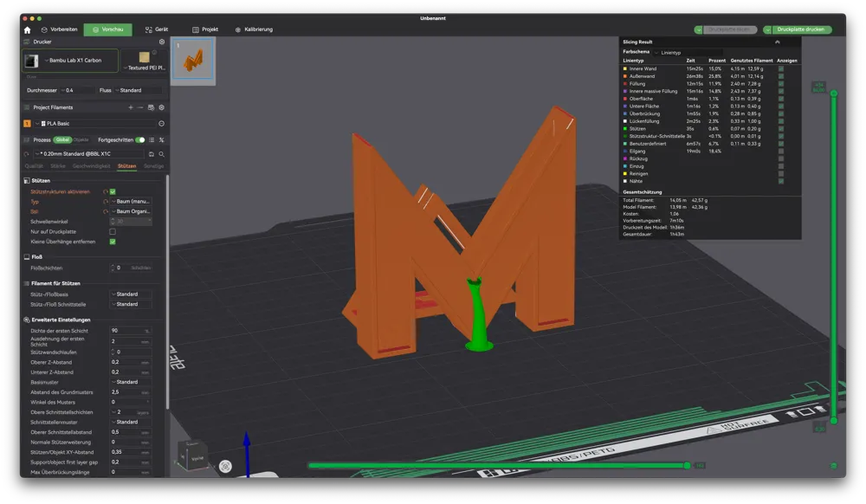
Task: Toggle Nähte seams display checkbox
Action: 781,181
